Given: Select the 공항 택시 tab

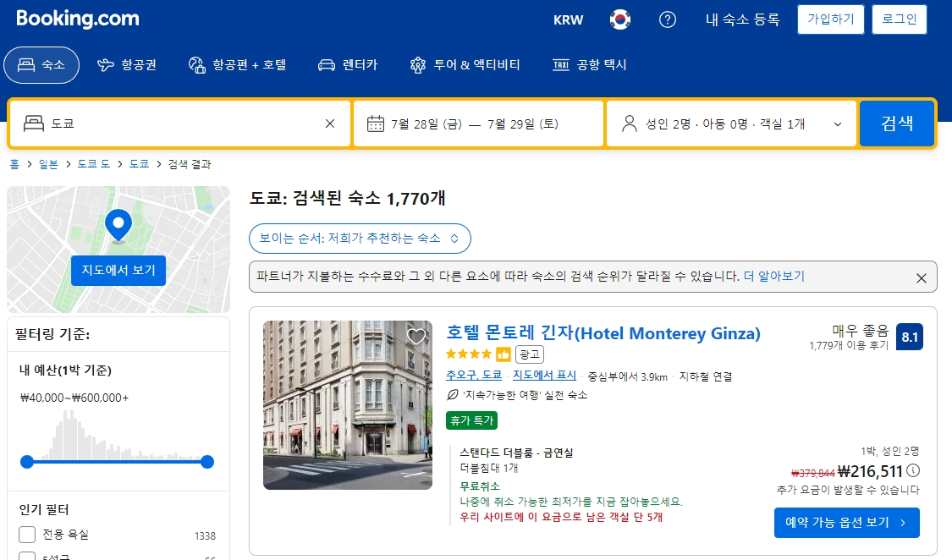Looking at the screenshot, I should [590, 65].
